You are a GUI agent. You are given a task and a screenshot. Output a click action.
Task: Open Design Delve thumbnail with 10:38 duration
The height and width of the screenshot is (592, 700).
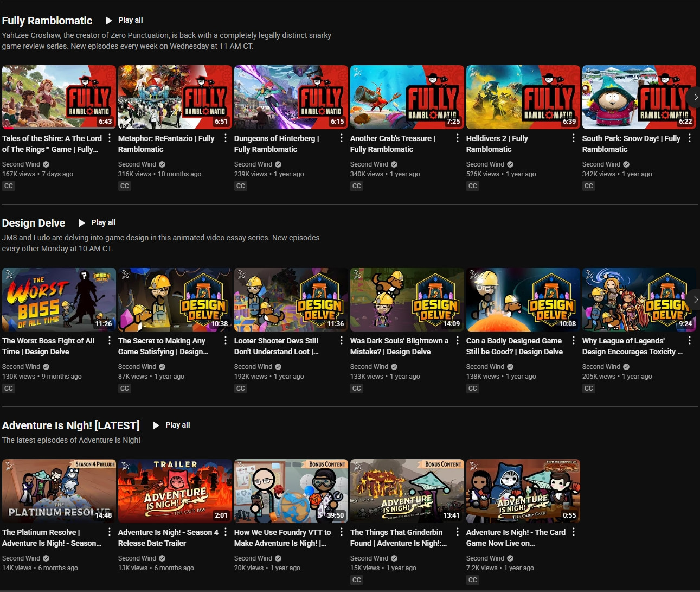coord(175,300)
